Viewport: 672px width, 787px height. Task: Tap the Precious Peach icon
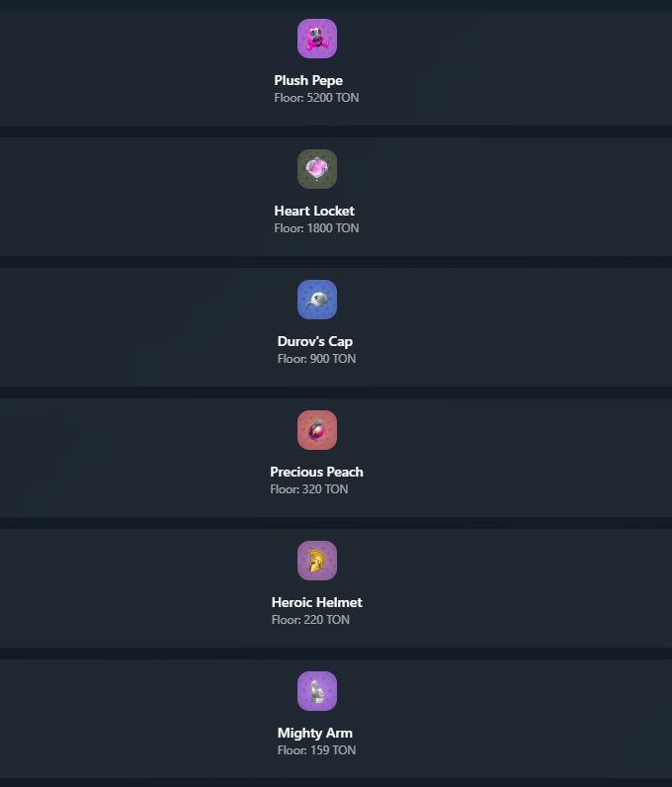point(317,430)
